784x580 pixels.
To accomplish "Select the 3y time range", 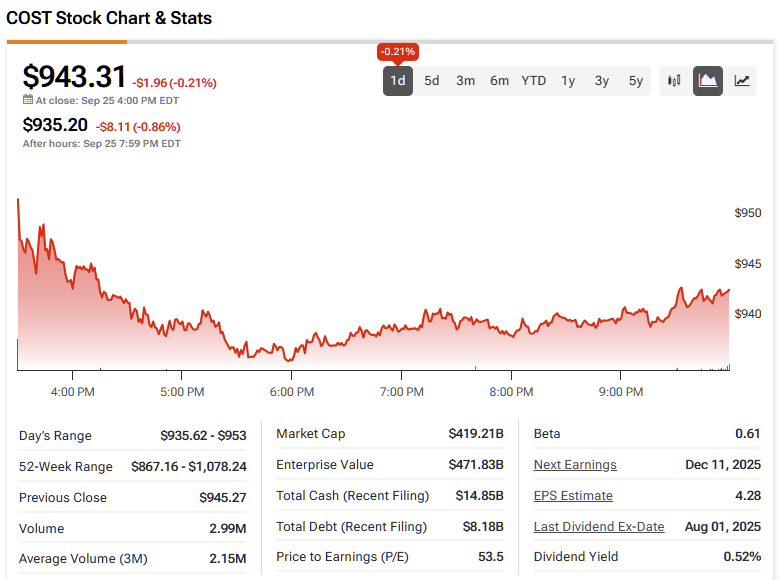I will point(602,81).
